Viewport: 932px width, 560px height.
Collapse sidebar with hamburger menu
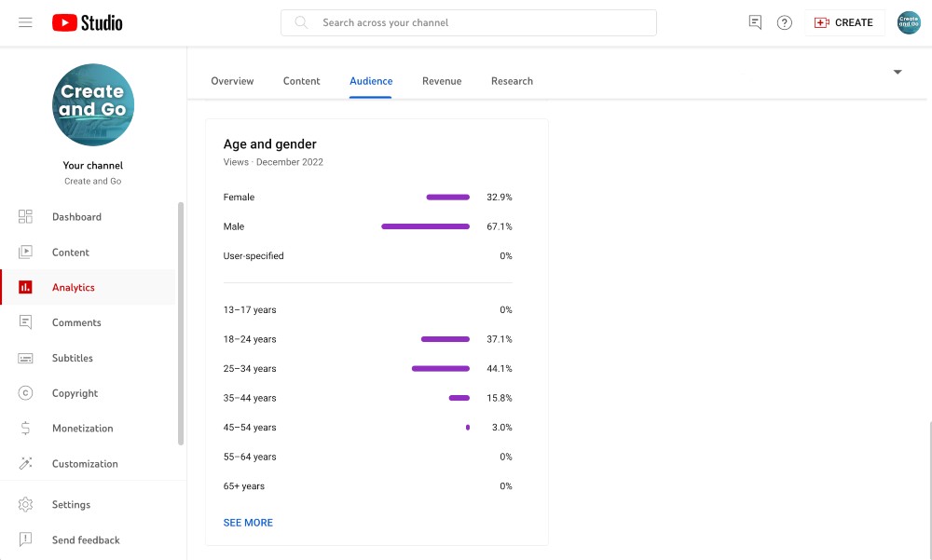[x=25, y=21]
